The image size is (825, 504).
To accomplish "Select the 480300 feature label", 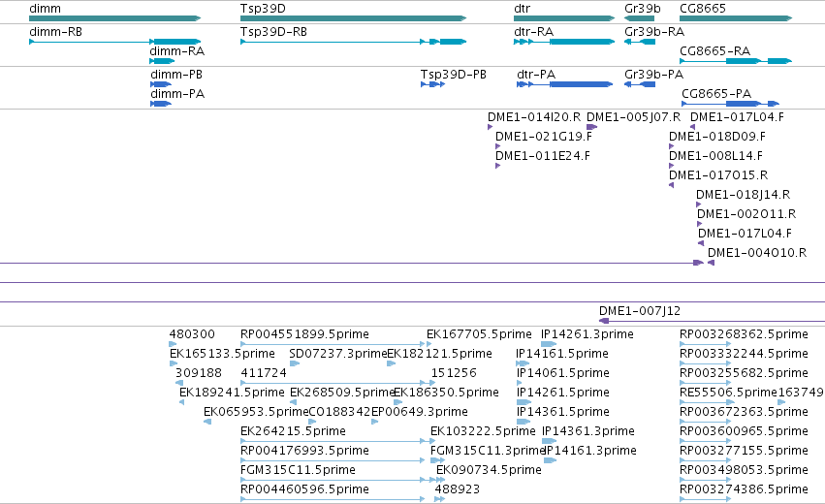I will coord(192,334).
